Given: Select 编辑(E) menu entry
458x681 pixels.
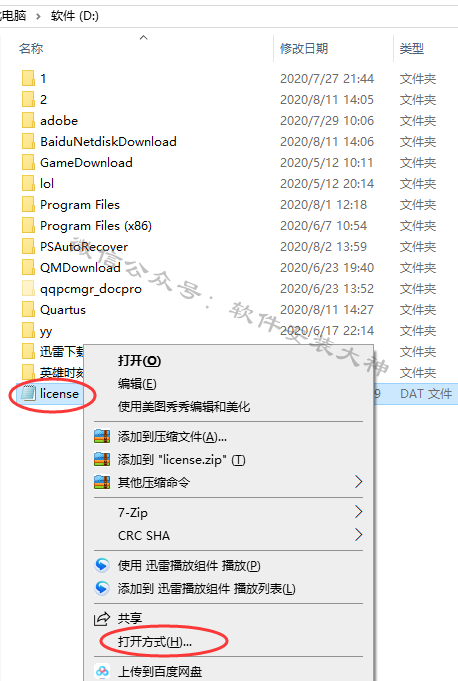Looking at the screenshot, I should tap(137, 384).
